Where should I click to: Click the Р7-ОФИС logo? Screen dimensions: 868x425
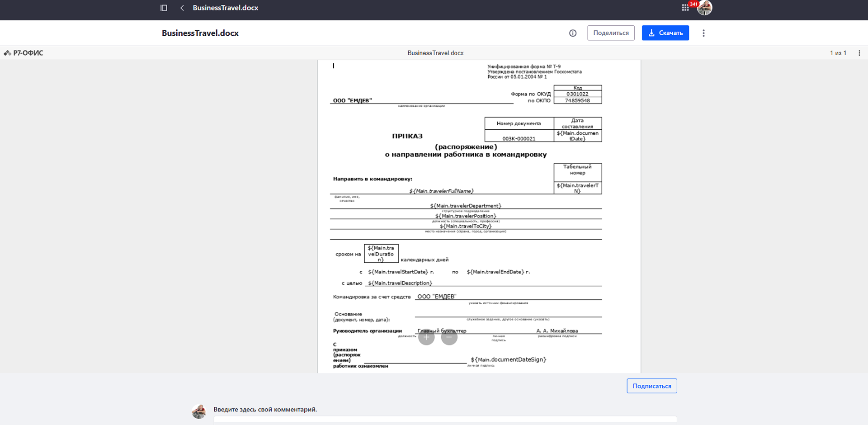[x=24, y=53]
